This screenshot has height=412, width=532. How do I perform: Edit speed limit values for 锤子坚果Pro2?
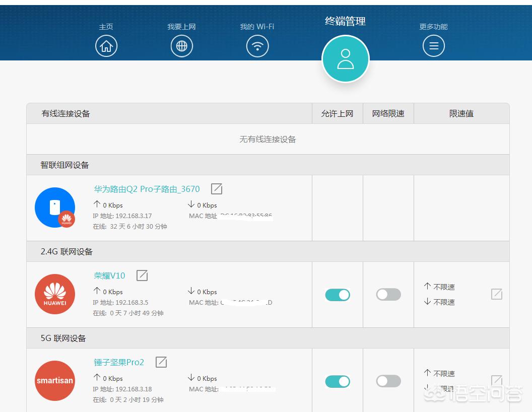tap(497, 380)
